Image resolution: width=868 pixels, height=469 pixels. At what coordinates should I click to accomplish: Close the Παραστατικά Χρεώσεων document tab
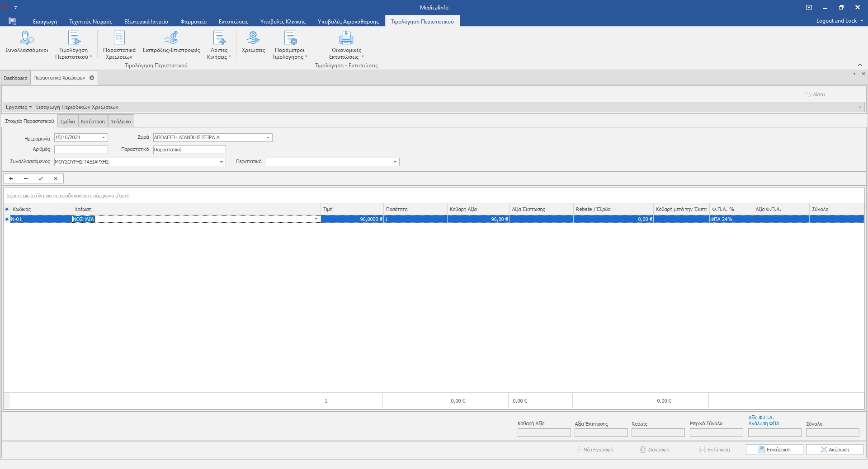(92, 78)
